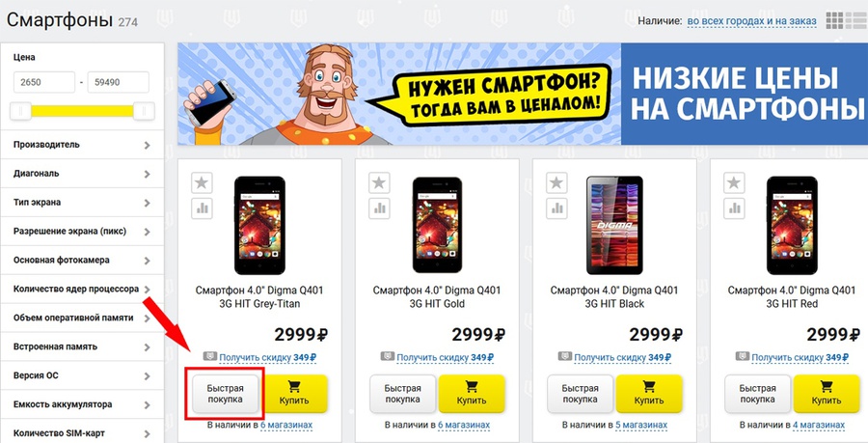Expand the Диагональ filter
This screenshot has width=868, height=443.
pos(82,174)
